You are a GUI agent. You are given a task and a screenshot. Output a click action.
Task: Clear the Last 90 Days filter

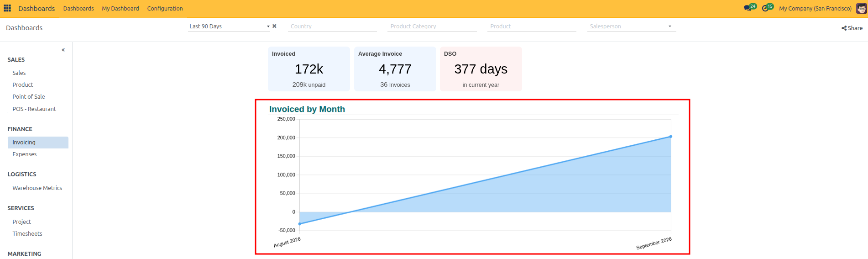pyautogui.click(x=274, y=26)
